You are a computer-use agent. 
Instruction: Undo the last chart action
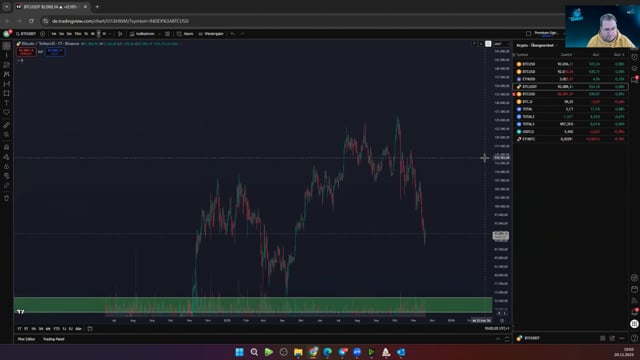(233, 34)
